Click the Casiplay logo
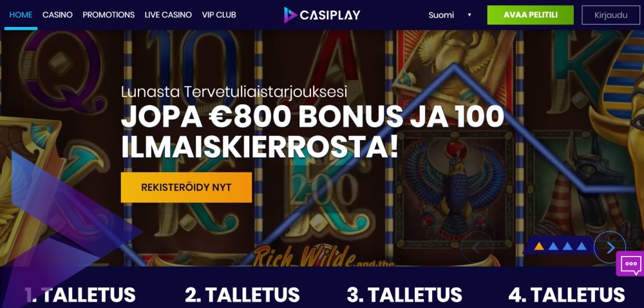 (x=322, y=15)
